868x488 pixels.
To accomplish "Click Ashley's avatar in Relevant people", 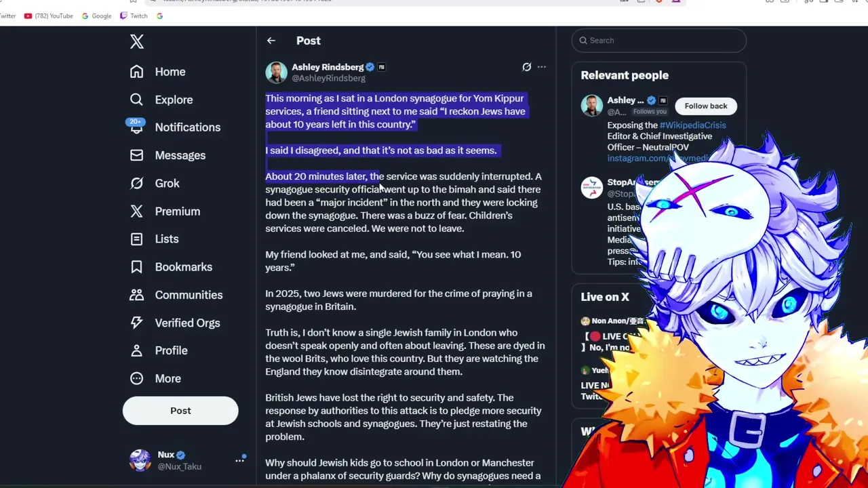I will pos(592,106).
